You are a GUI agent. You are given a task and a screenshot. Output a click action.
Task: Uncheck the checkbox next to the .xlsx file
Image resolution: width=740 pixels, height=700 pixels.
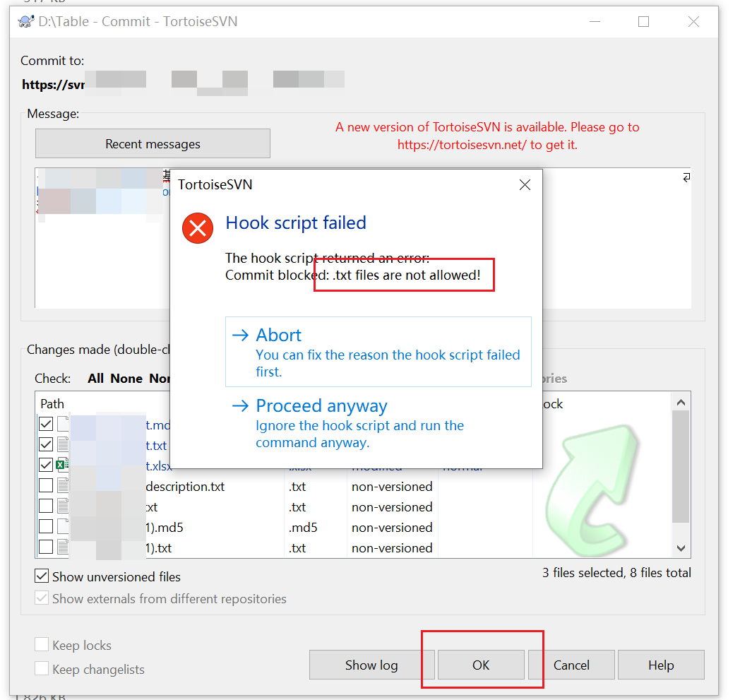click(46, 464)
